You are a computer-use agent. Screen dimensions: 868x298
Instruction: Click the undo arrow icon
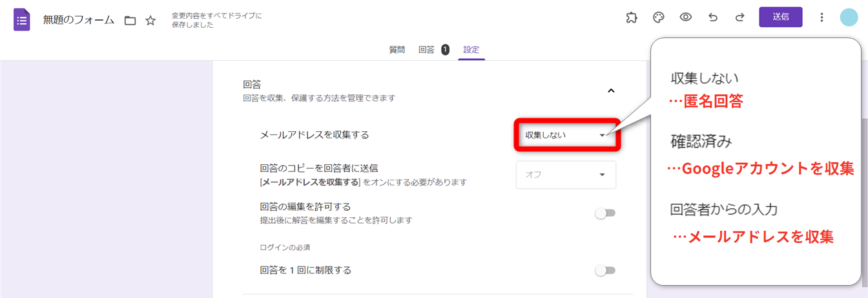[x=713, y=17]
